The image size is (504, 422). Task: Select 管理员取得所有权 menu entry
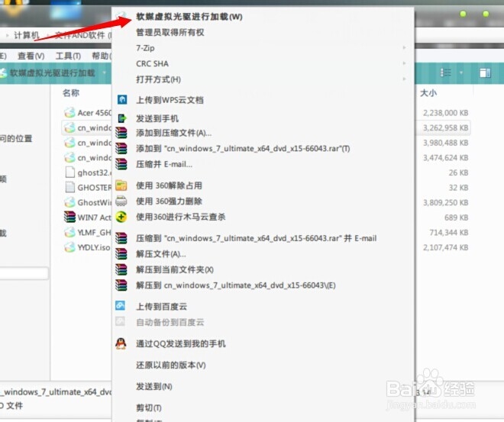pyautogui.click(x=170, y=33)
